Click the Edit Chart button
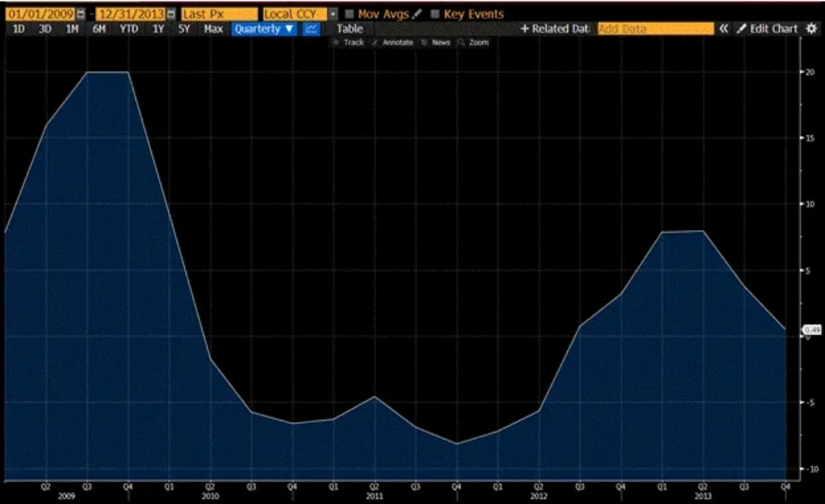Screen dimensions: 825x504 pyautogui.click(x=767, y=29)
